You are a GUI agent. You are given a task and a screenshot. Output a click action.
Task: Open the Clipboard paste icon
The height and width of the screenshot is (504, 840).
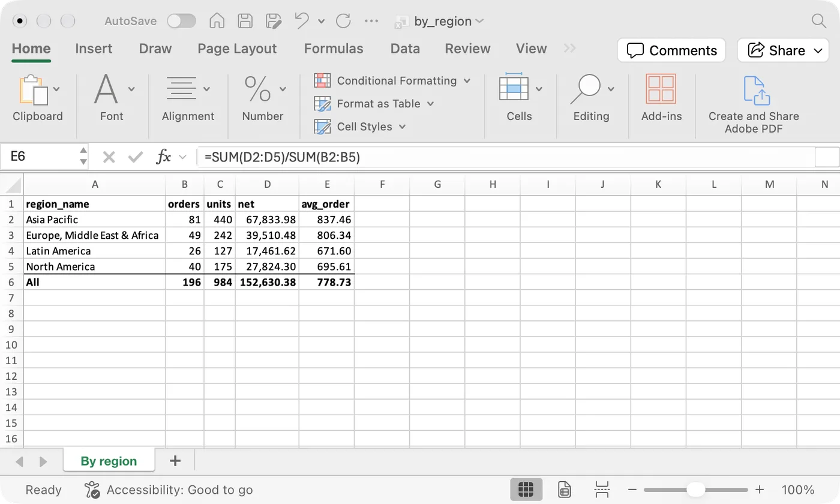tap(34, 90)
